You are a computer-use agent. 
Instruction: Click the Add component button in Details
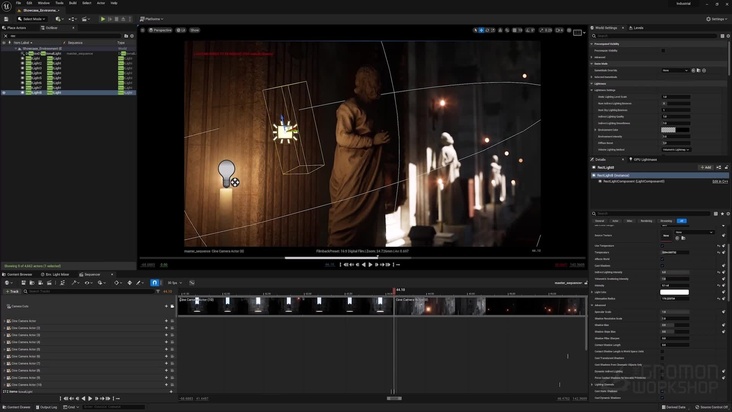[705, 168]
